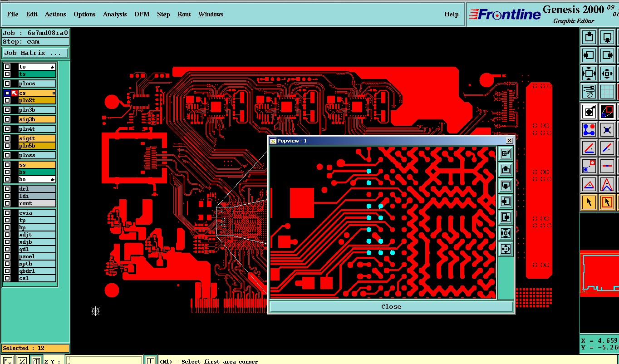The width and height of the screenshot is (619, 364).
Task: Open the Actions menu
Action: click(x=55, y=14)
